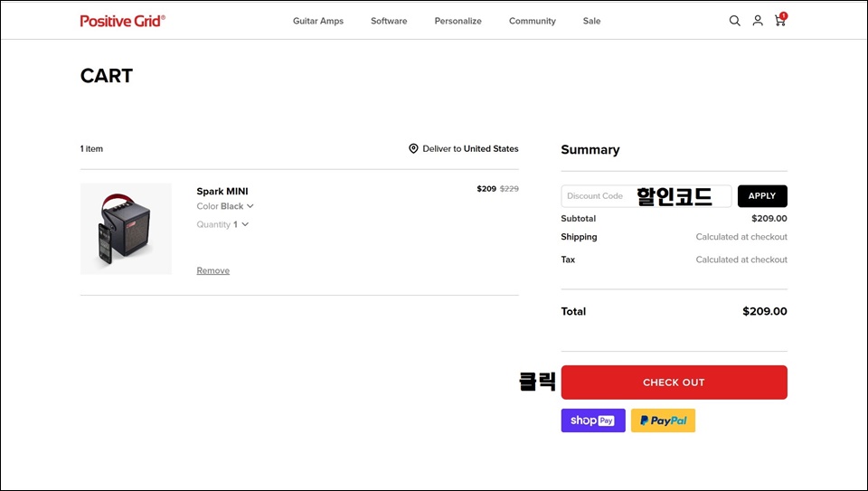Viewport: 868px width, 491px height.
Task: Remove Spark MINI from cart
Action: tap(213, 270)
